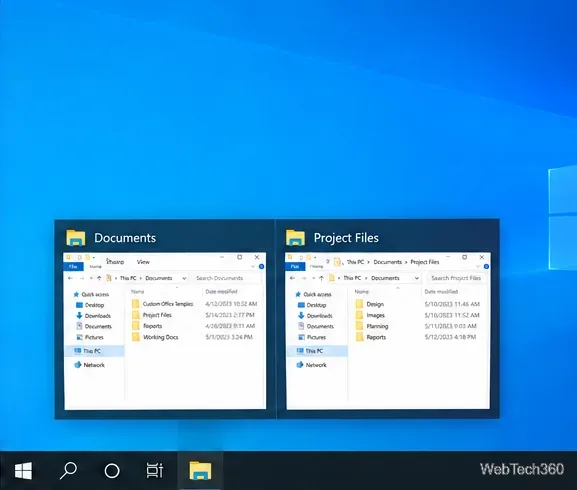Click the help icon in Project Files ribbon
The image size is (577, 490).
tap(486, 266)
